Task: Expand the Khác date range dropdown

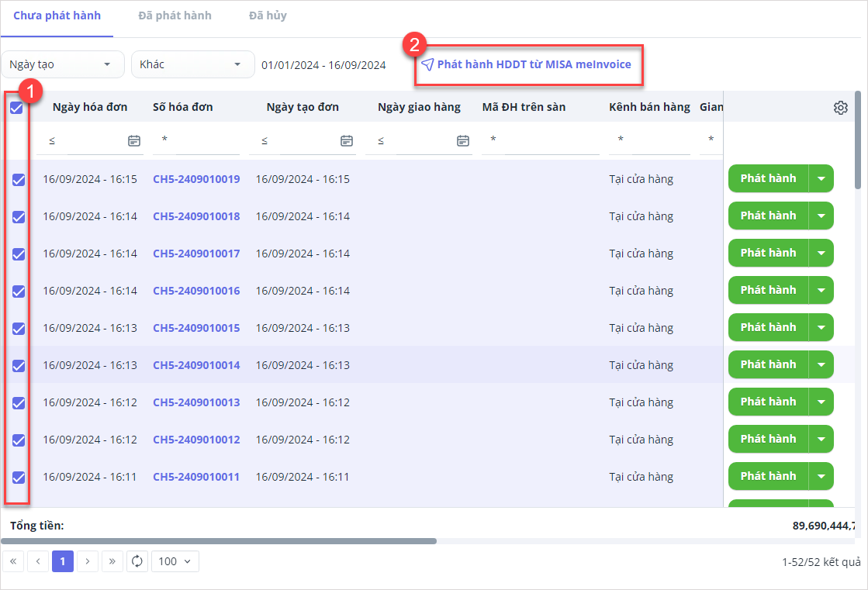Action: click(192, 64)
